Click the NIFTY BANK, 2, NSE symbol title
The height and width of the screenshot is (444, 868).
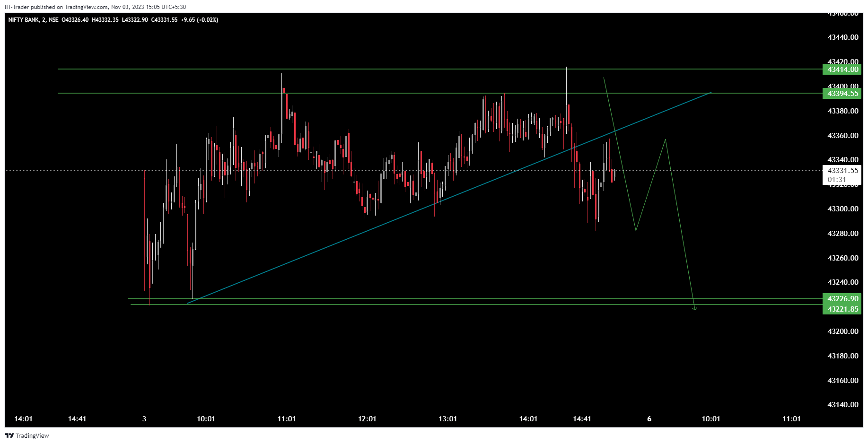[33, 20]
